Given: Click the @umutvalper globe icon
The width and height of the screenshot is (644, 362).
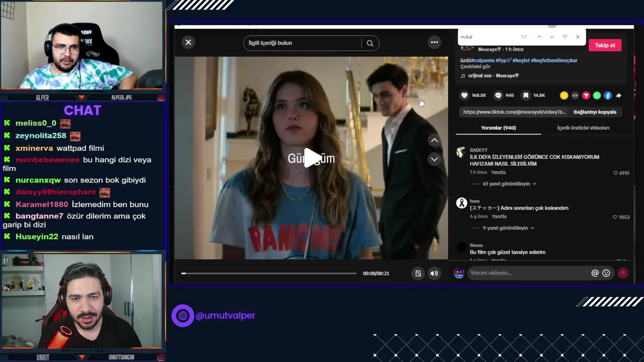Looking at the screenshot, I should (x=183, y=316).
